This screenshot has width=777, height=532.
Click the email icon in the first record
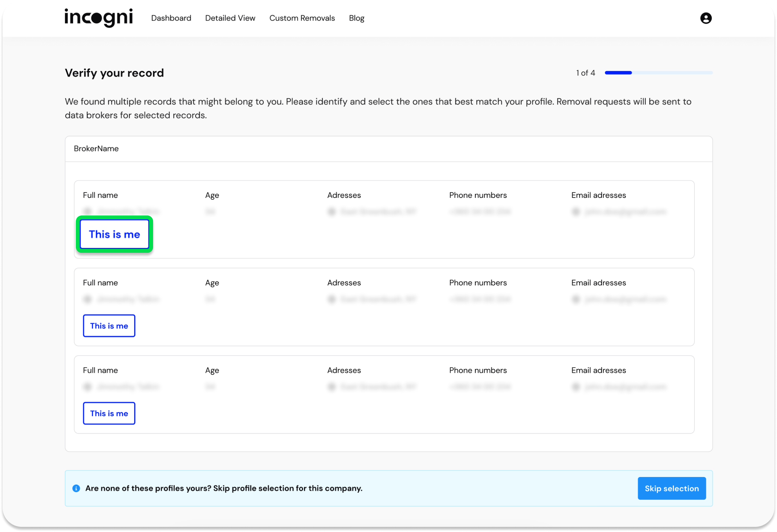point(575,211)
